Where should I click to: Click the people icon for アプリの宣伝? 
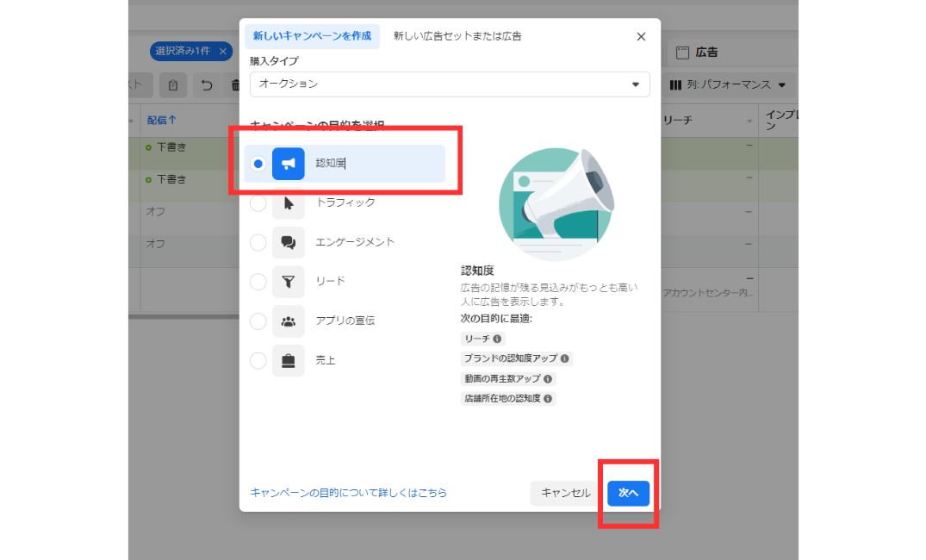[288, 321]
